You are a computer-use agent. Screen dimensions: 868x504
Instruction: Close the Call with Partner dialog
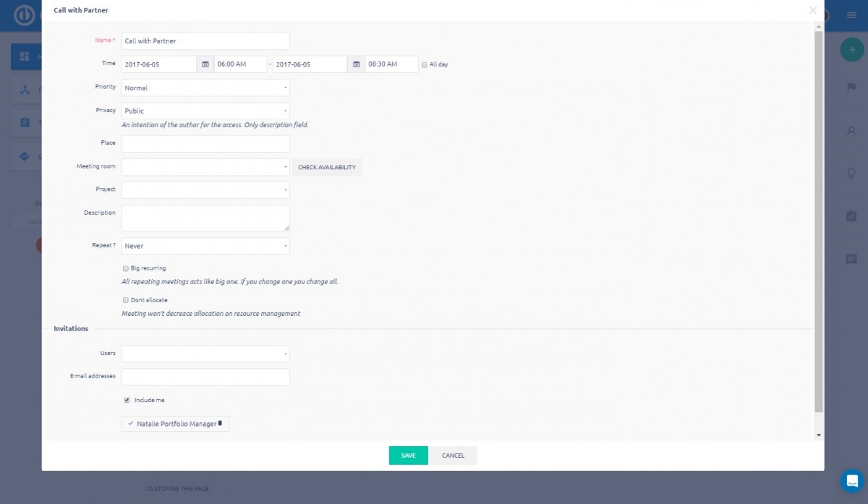click(813, 10)
